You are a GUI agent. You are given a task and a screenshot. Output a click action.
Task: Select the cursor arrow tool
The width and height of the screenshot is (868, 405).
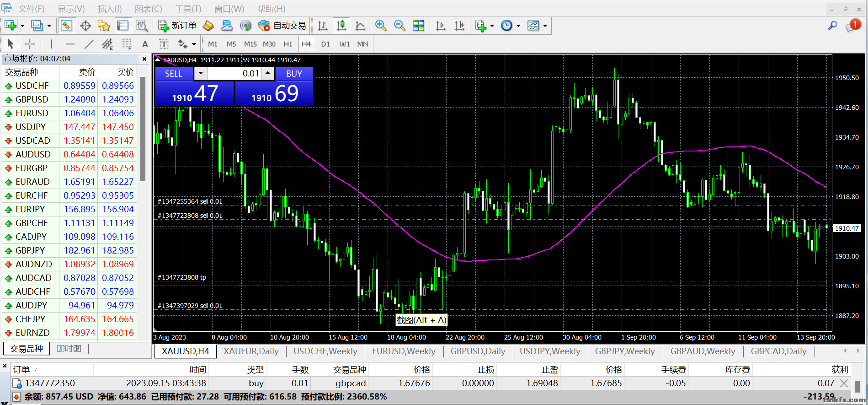[x=11, y=44]
